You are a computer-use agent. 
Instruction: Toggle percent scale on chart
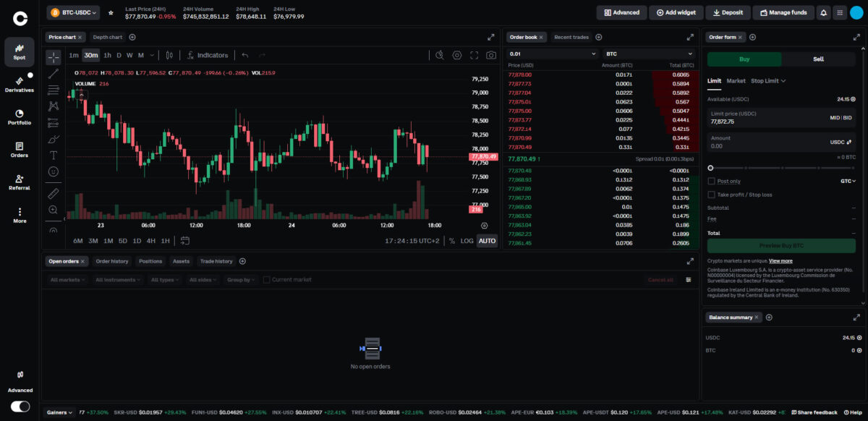tap(452, 241)
